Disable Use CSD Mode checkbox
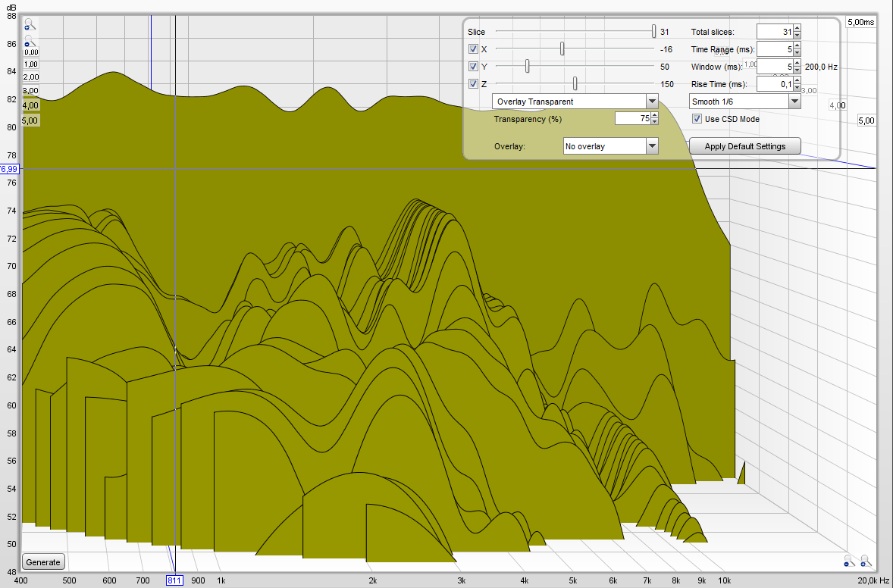The image size is (893, 588). coord(697,119)
